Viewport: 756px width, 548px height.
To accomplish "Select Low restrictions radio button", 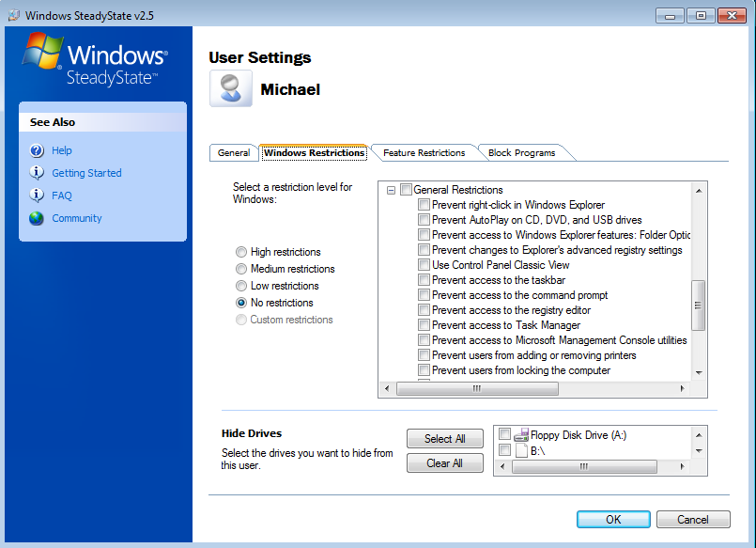I will coord(241,286).
